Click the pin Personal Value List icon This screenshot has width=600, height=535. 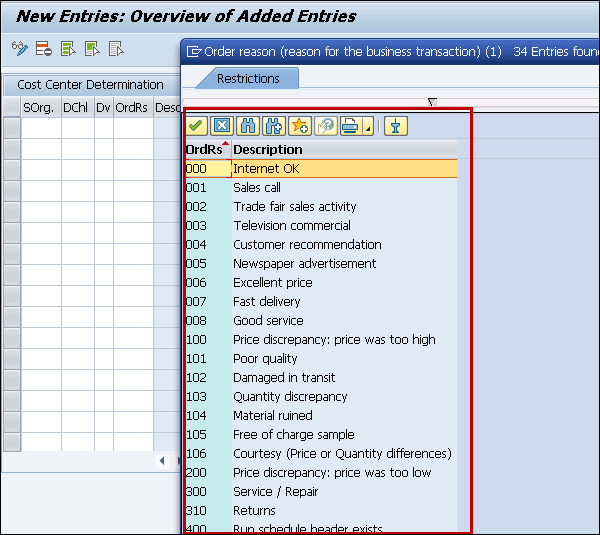click(x=397, y=126)
